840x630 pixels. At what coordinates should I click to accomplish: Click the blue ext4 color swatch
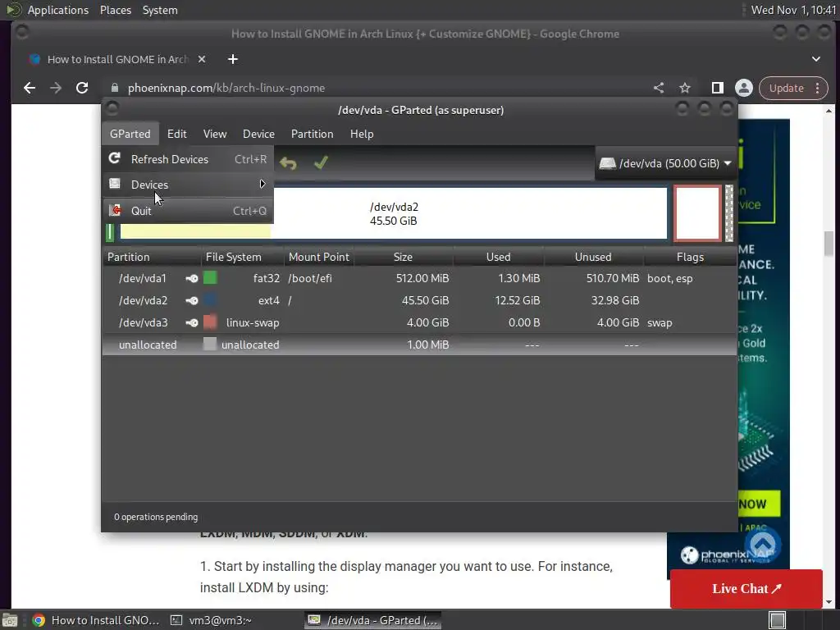pyautogui.click(x=210, y=300)
